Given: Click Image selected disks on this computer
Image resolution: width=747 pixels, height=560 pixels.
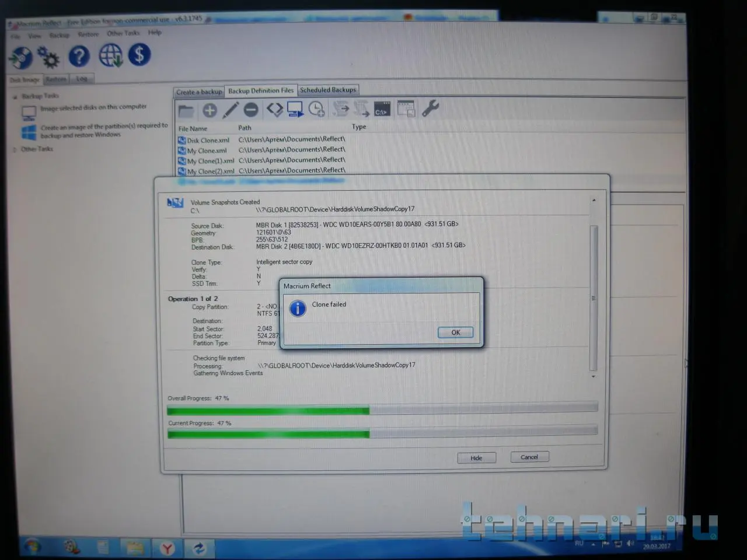Looking at the screenshot, I should click(x=93, y=107).
